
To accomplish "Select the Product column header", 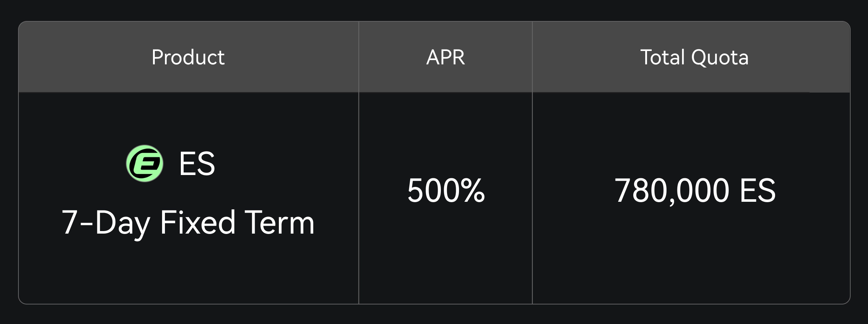I will (x=188, y=57).
